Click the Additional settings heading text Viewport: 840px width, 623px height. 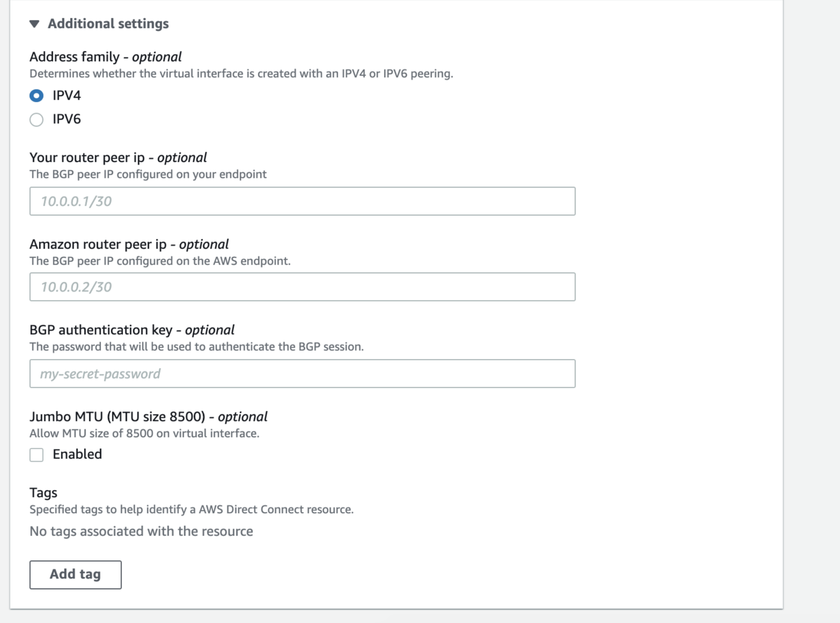(x=108, y=24)
